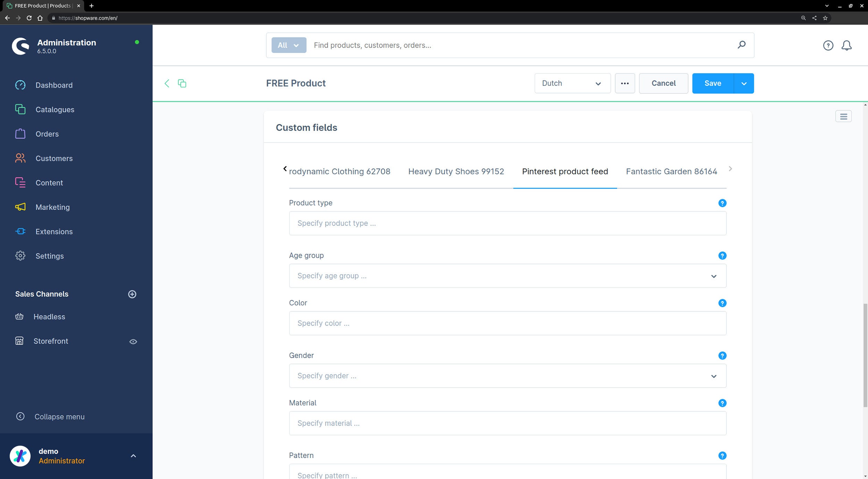The height and width of the screenshot is (479, 868).
Task: Toggle the Storefront visibility eye icon
Action: [133, 341]
